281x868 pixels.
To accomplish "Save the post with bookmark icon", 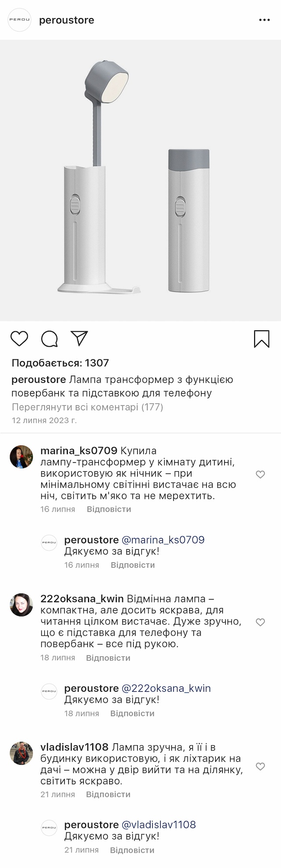I will click(262, 339).
